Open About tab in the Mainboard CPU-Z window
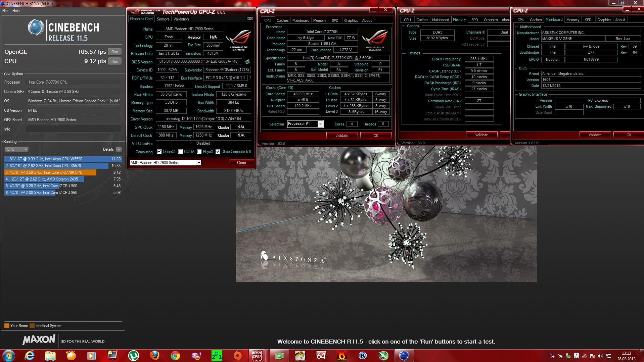 click(620, 20)
